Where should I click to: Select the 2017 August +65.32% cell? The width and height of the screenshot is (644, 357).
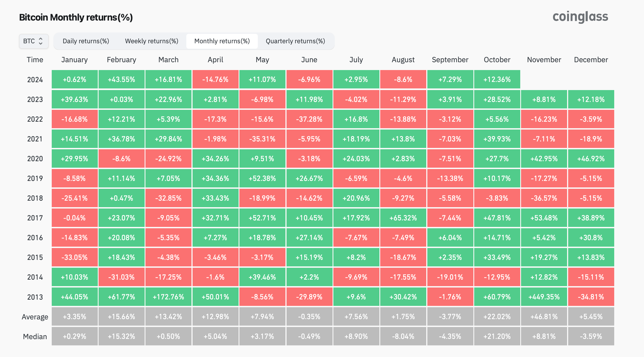403,218
